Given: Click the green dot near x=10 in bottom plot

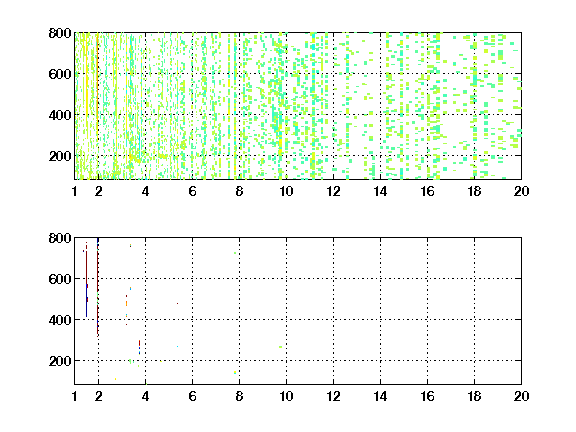Looking at the screenshot, I should point(280,346).
